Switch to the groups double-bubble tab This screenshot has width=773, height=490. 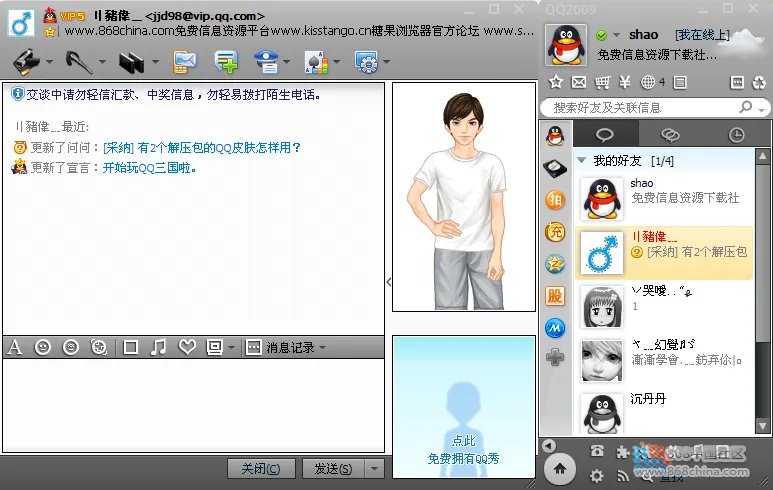pyautogui.click(x=670, y=135)
